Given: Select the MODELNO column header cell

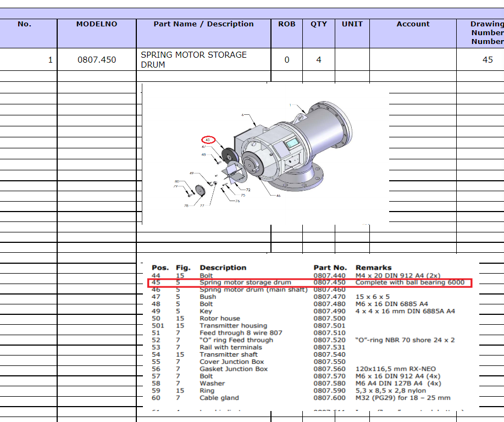Looking at the screenshot, I should click(97, 25).
